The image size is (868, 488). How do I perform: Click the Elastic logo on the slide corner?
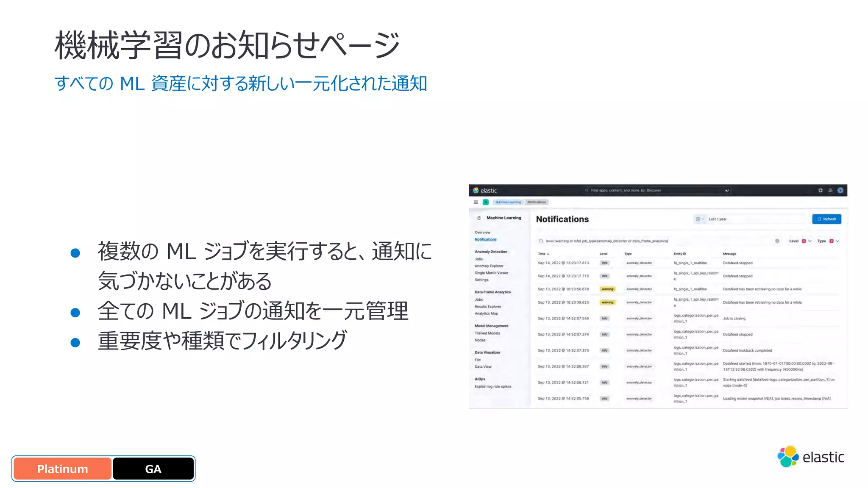(810, 457)
